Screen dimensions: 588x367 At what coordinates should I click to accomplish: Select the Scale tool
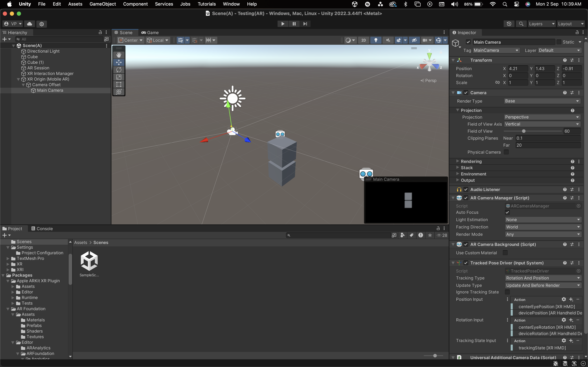119,77
